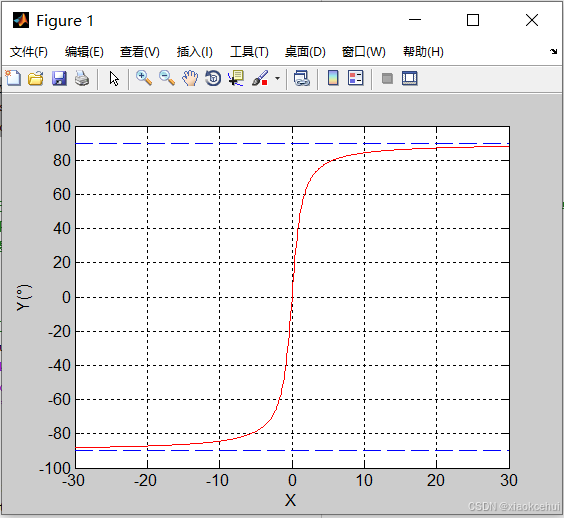Minimize the Figure 1 window
The width and height of the screenshot is (564, 518).
tap(415, 20)
